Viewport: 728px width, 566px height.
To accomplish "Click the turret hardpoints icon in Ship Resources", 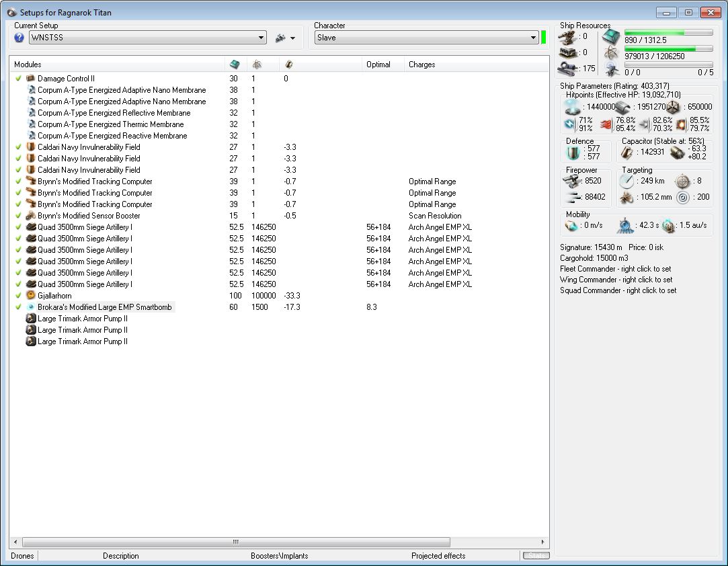I will point(568,37).
